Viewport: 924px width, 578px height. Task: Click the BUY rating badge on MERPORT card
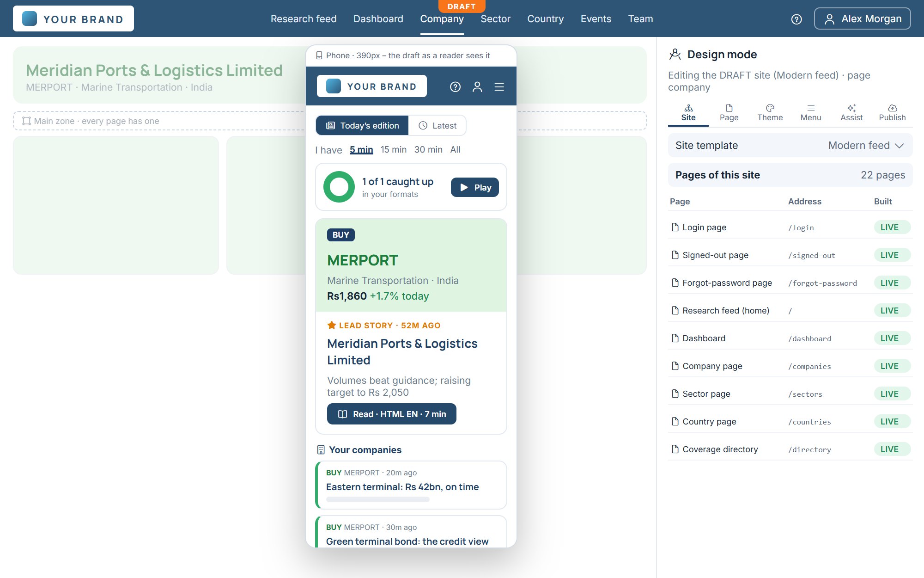341,235
